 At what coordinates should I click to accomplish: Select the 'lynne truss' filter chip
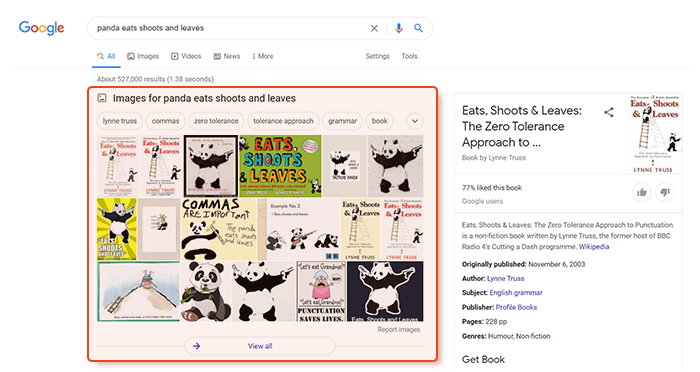[x=120, y=121]
